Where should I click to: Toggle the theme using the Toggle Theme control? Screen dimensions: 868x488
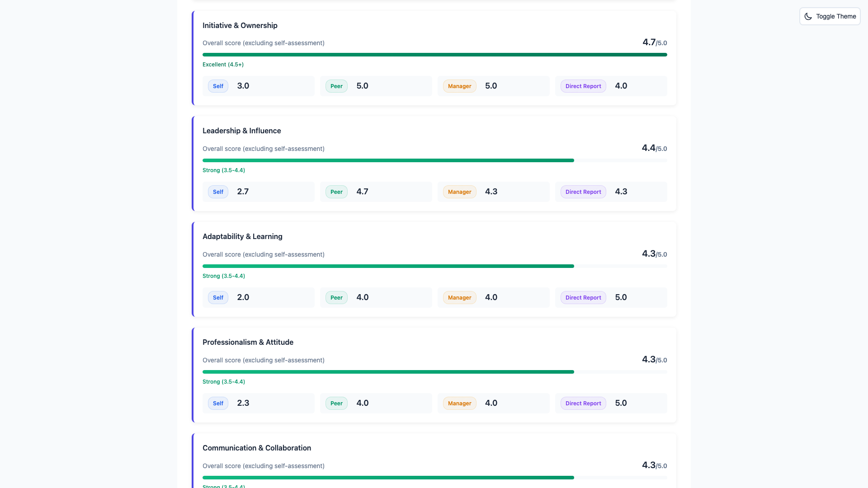click(830, 16)
